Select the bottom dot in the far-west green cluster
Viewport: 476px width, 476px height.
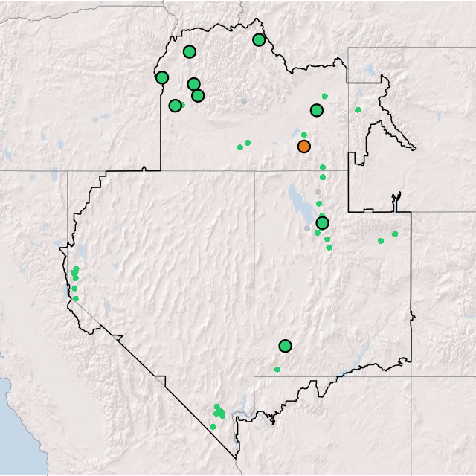pos(75,298)
